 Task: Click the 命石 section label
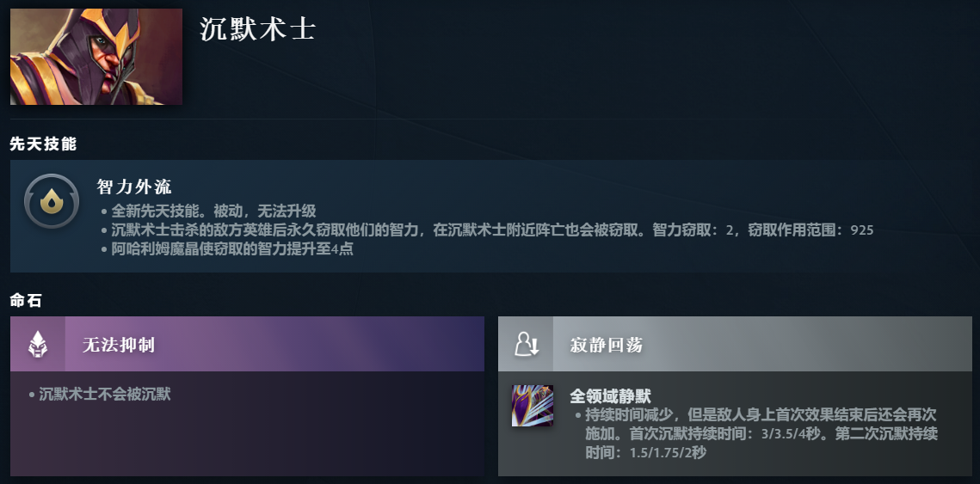27,300
